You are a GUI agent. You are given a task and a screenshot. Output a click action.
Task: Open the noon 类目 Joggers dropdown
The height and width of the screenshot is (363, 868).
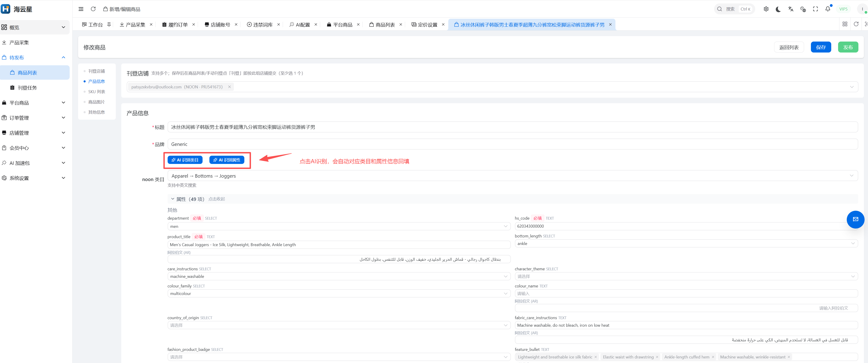pyautogui.click(x=512, y=176)
